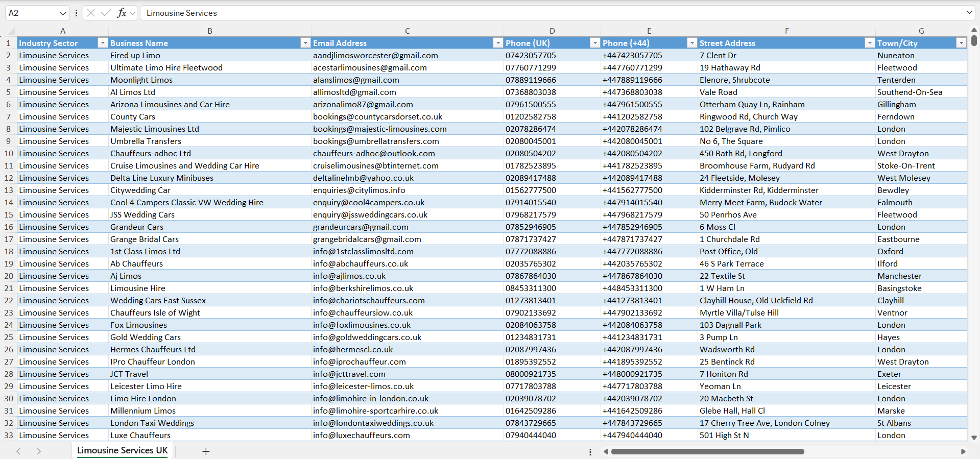Select column B header

pos(209,31)
